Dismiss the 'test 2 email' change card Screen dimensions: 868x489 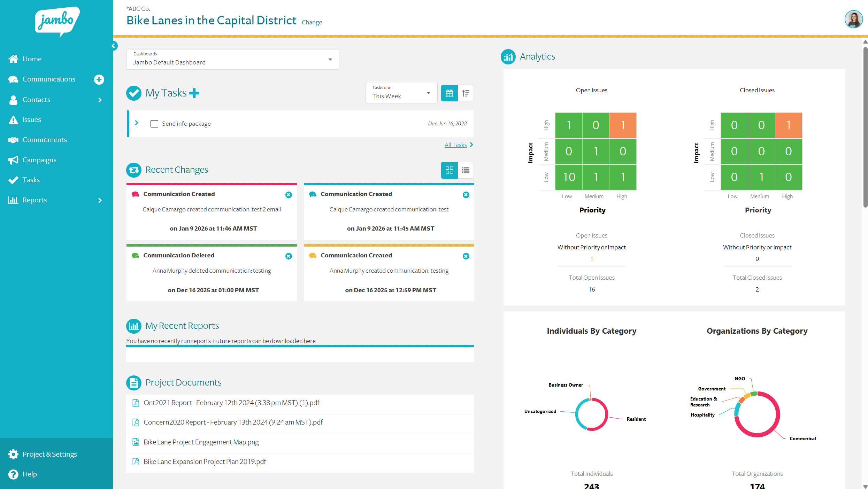point(289,195)
